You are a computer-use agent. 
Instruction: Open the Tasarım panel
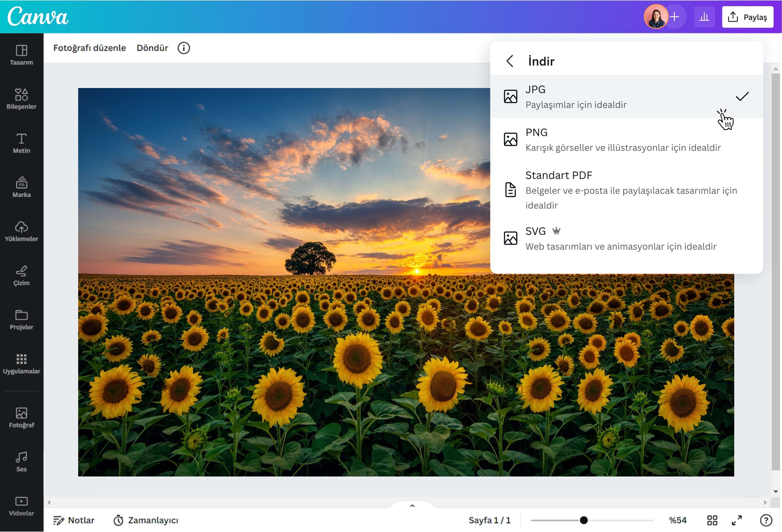click(22, 55)
